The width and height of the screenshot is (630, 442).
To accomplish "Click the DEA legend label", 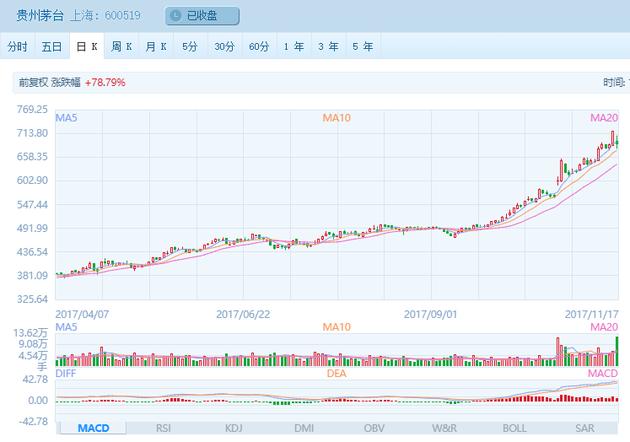I will point(337,373).
